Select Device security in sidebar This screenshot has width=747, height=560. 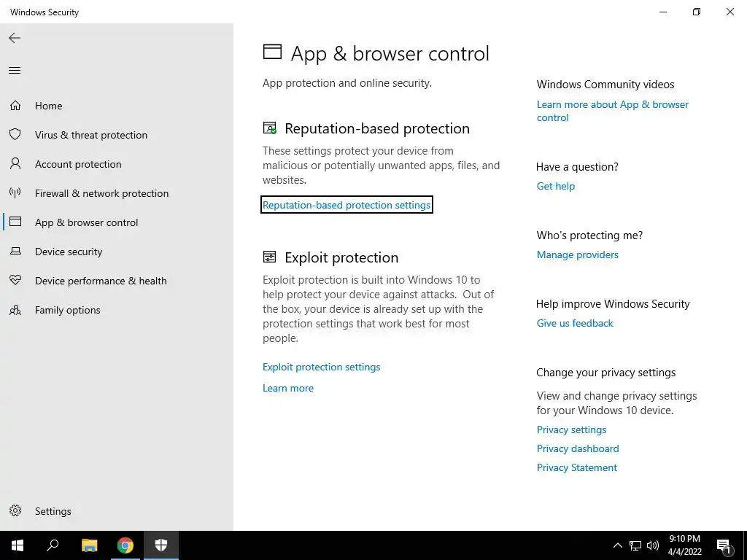click(x=69, y=252)
